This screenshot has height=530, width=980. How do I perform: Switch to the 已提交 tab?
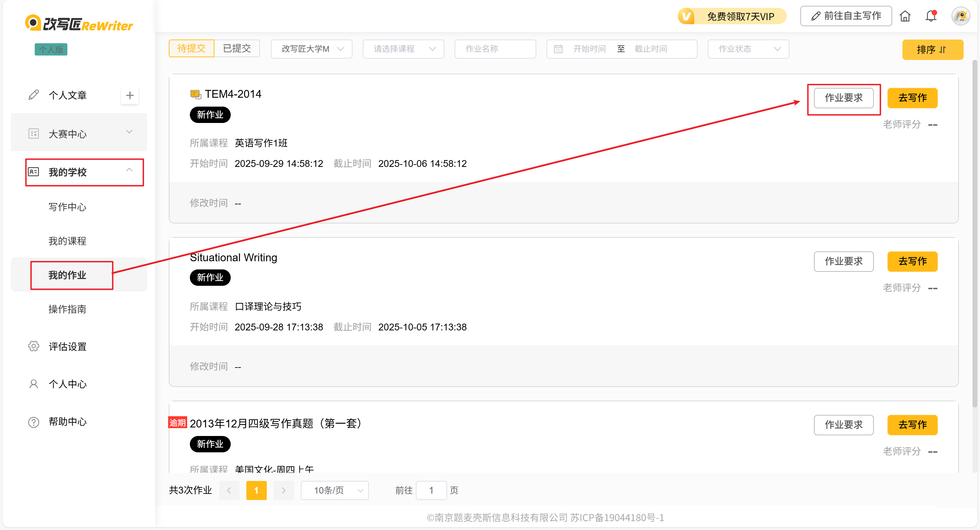[236, 49]
